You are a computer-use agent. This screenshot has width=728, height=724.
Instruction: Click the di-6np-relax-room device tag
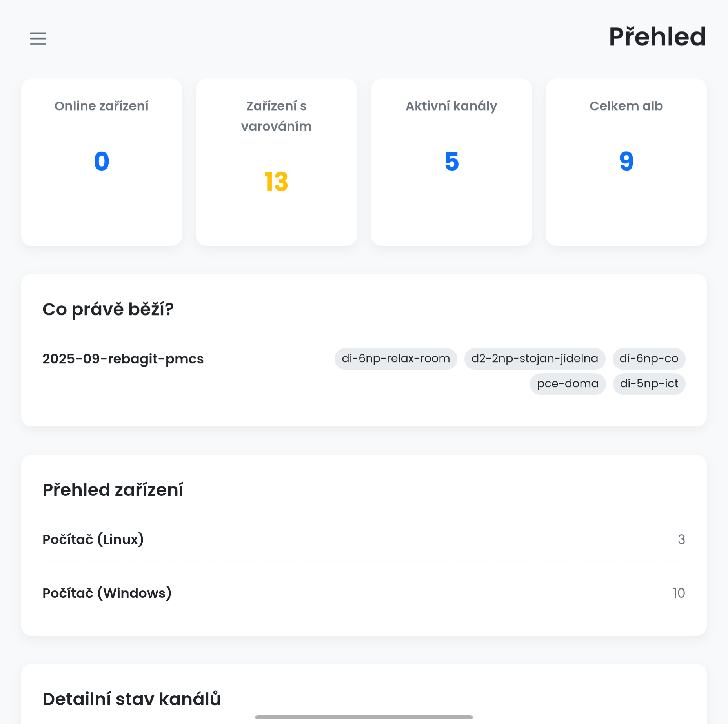tap(396, 359)
